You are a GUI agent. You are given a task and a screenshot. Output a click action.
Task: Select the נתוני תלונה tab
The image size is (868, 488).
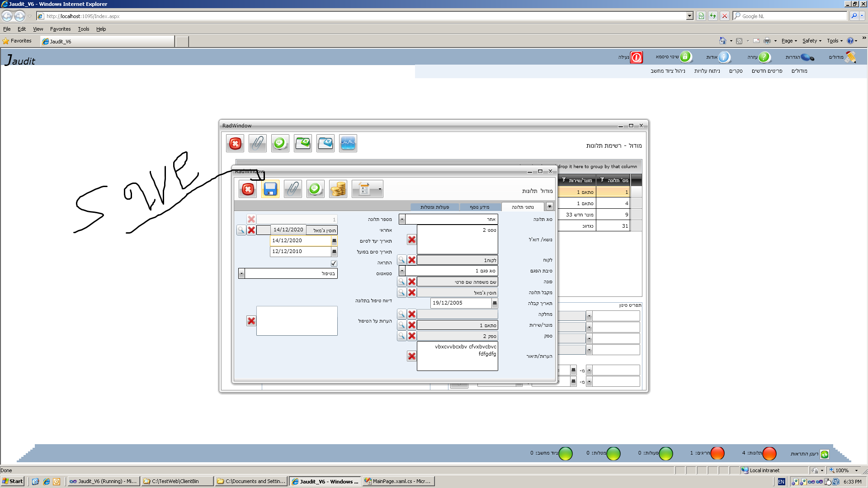(x=523, y=207)
